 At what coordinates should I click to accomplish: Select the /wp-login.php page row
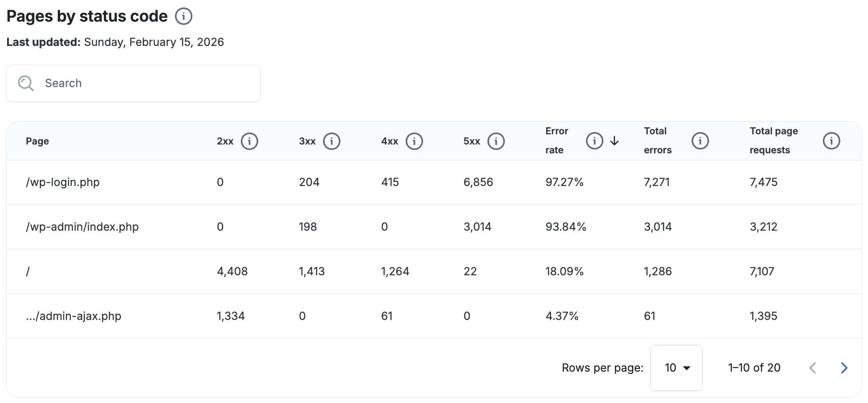(x=63, y=182)
